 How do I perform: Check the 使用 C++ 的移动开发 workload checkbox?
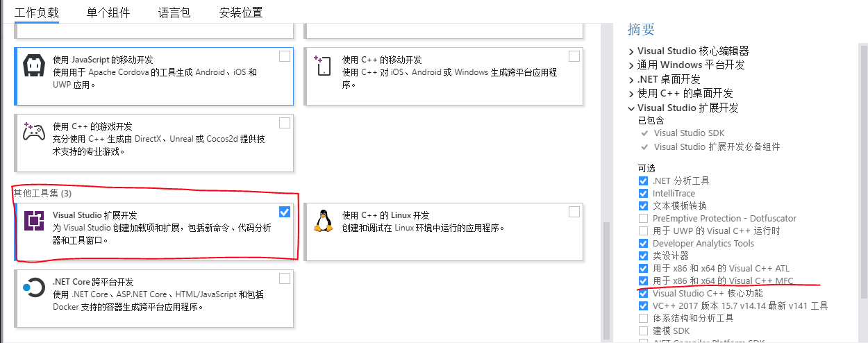point(574,56)
